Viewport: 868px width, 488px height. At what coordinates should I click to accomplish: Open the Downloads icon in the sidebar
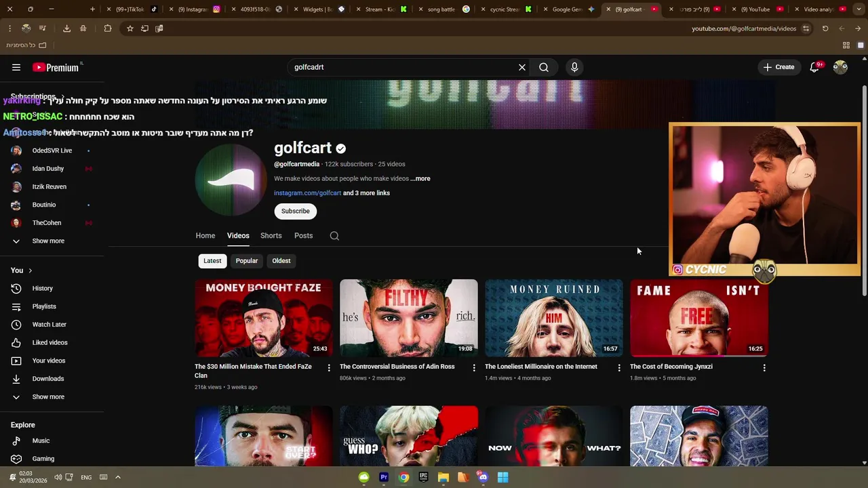click(x=16, y=379)
